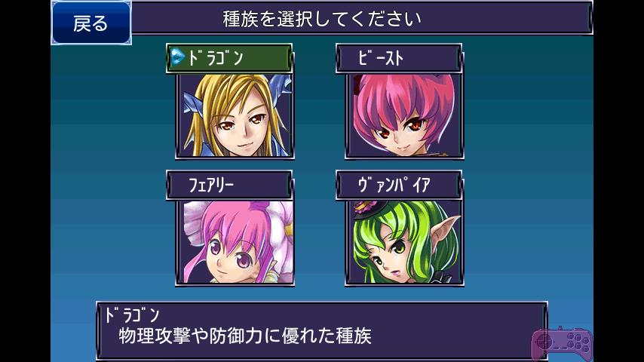Click the blonde dragon girl portrait

pos(235,116)
